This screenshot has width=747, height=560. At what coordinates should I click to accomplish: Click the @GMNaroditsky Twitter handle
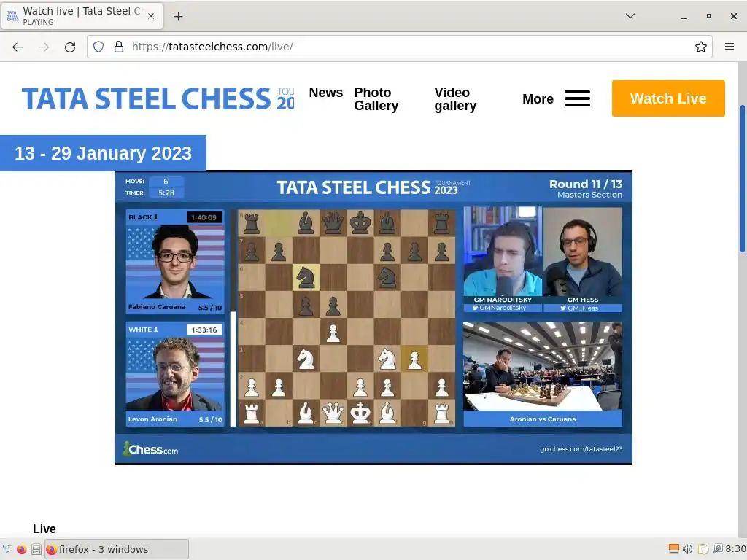(x=503, y=308)
